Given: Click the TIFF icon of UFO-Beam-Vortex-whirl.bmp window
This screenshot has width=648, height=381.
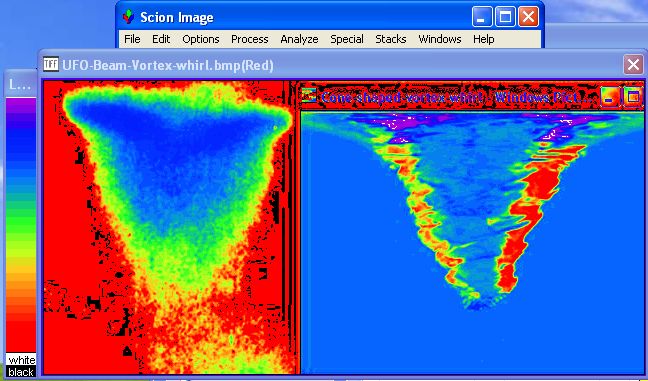Looking at the screenshot, I should click(x=51, y=64).
